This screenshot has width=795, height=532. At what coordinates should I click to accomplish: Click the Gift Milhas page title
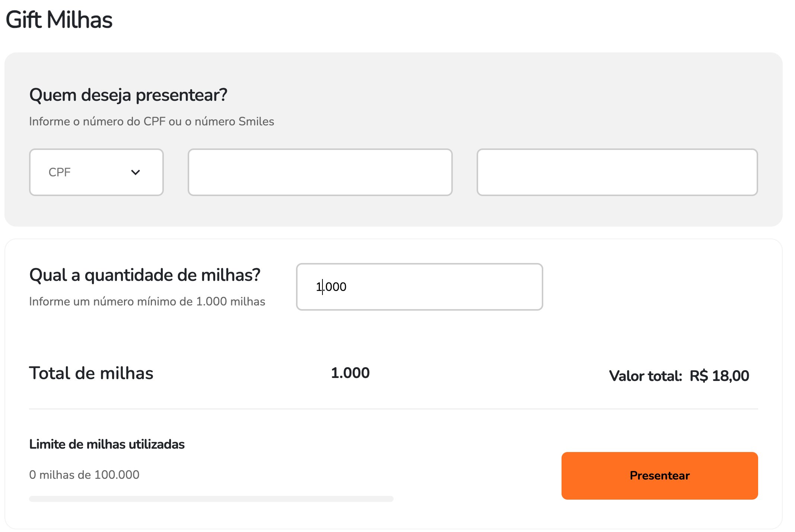[59, 20]
